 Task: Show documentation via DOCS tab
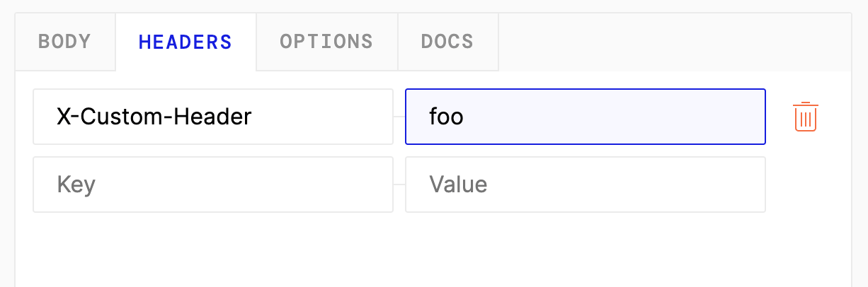pyautogui.click(x=447, y=42)
